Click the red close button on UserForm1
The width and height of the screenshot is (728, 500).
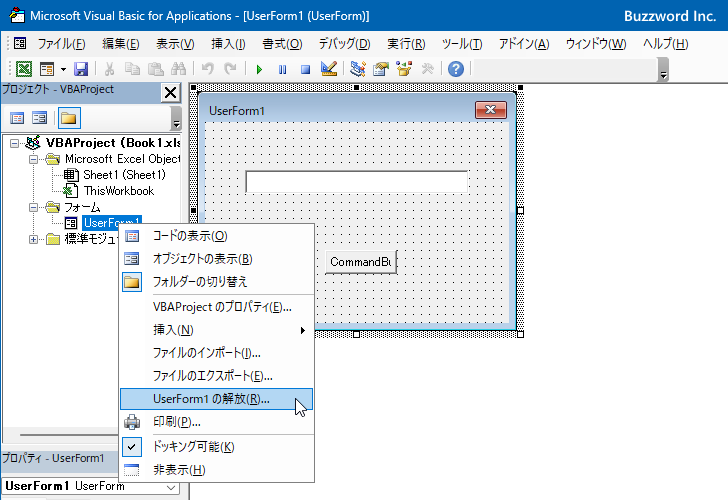pyautogui.click(x=491, y=110)
